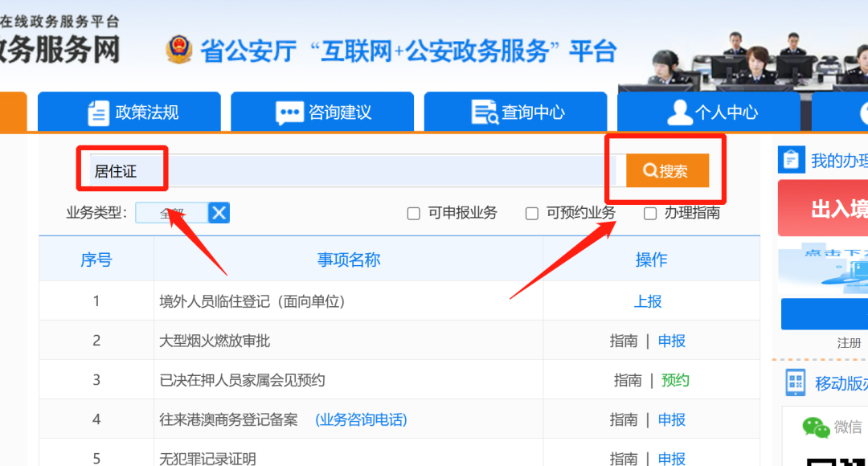Click the 移动版 mobile phone icon
This screenshot has height=466, width=868.
796,382
